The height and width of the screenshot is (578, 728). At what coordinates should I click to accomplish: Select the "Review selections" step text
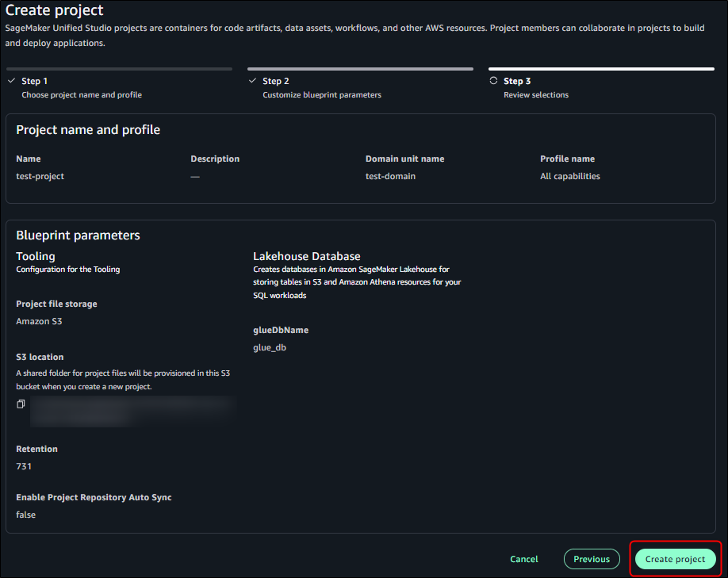tap(535, 95)
